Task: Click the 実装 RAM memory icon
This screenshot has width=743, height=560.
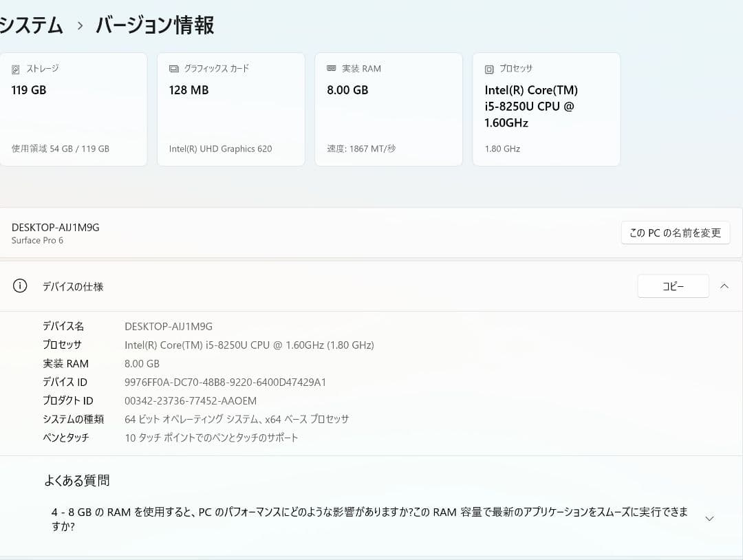Action: click(331, 67)
